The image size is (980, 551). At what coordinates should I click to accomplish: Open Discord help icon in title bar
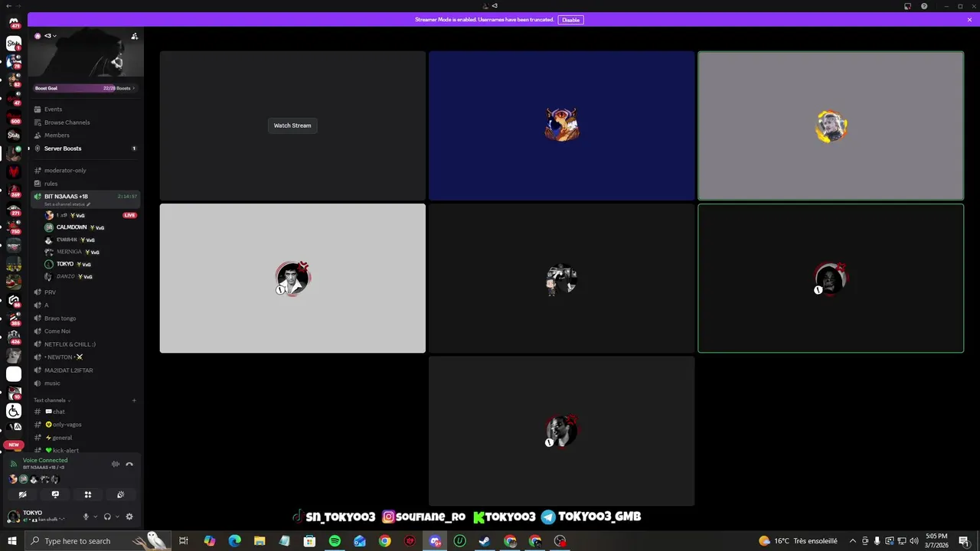pyautogui.click(x=924, y=6)
